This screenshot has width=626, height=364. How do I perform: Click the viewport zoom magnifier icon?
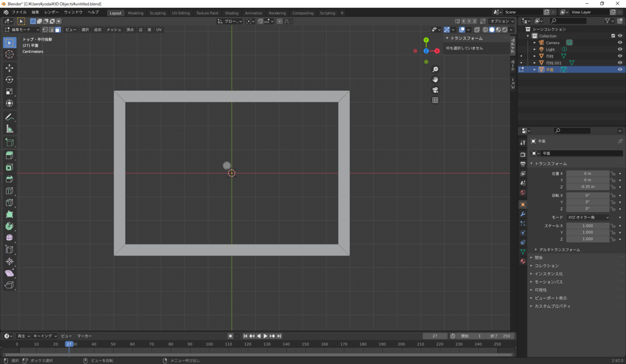(435, 69)
